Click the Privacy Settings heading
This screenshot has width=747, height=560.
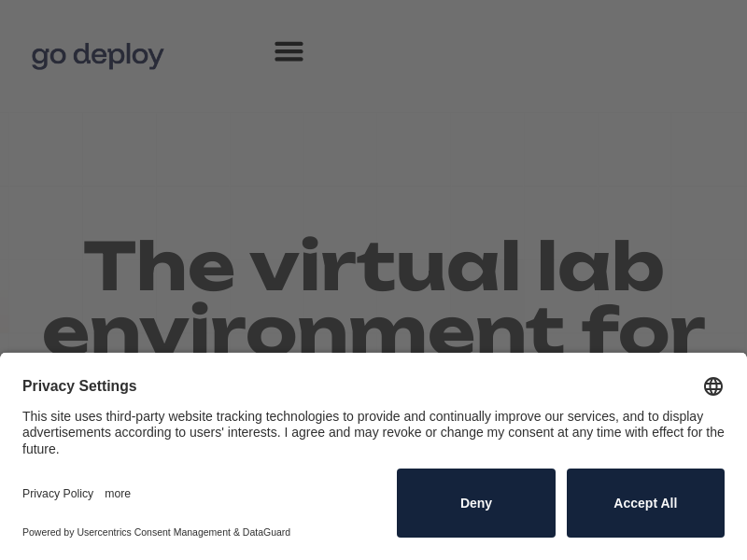click(x=79, y=386)
